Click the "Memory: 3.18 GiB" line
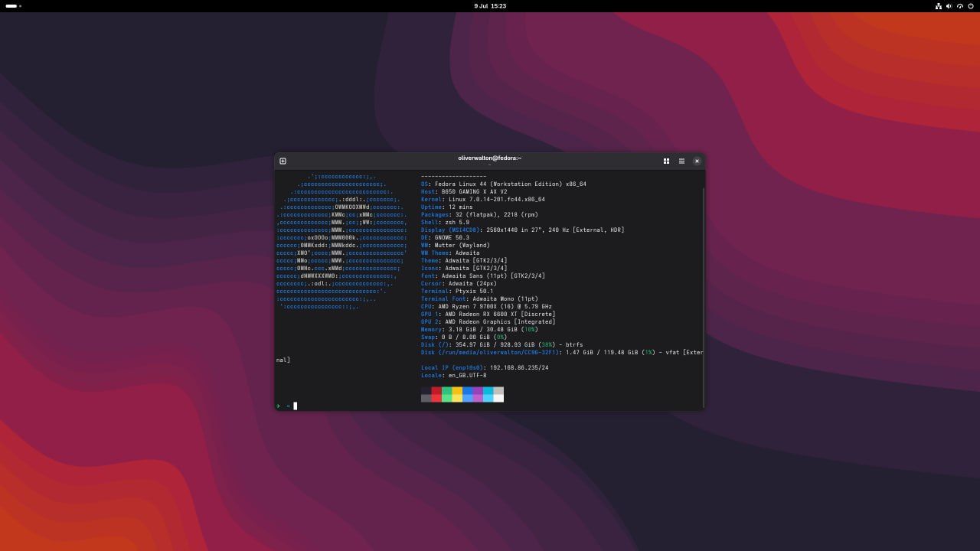This screenshot has height=551, width=980. click(x=479, y=329)
